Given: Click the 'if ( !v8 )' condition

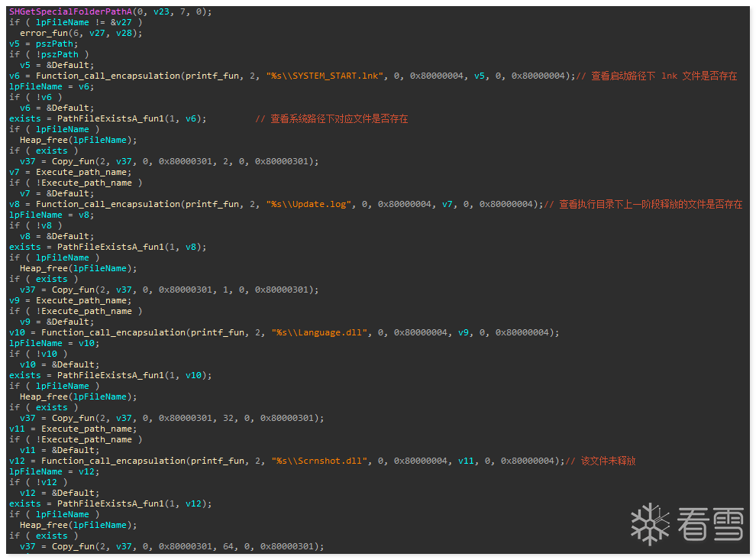Looking at the screenshot, I should pyautogui.click(x=36, y=225).
